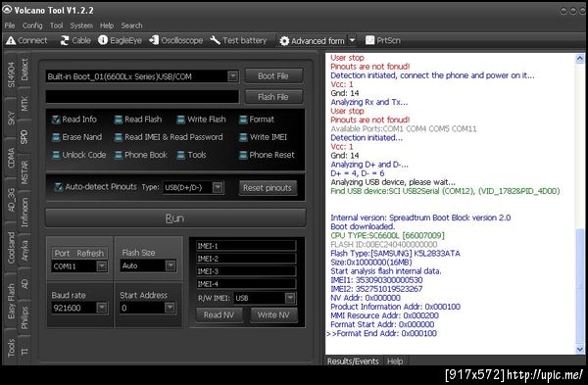Switch to the Philips side tab
The height and width of the screenshot is (385, 588).
24,318
